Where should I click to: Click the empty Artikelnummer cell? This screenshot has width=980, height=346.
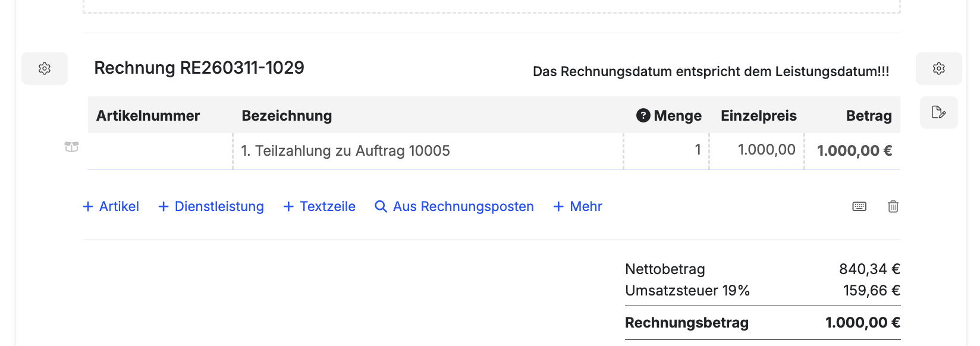tap(160, 151)
